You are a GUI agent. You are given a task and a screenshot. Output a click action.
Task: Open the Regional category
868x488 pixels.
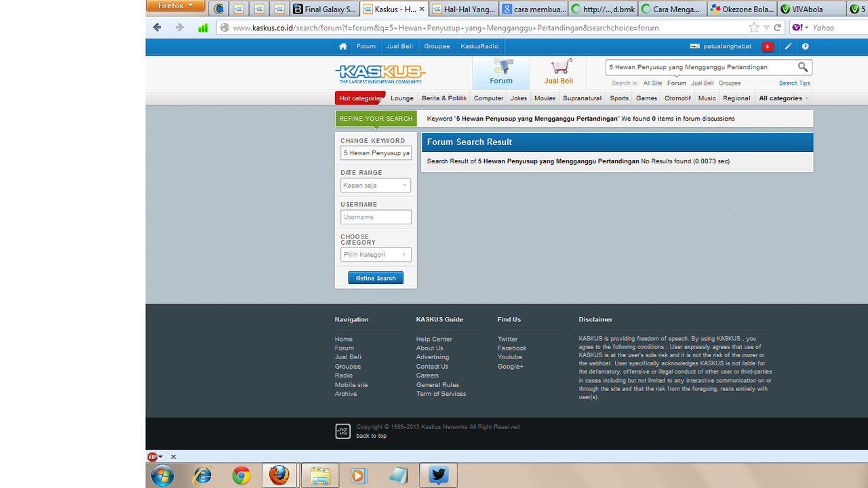point(736,98)
